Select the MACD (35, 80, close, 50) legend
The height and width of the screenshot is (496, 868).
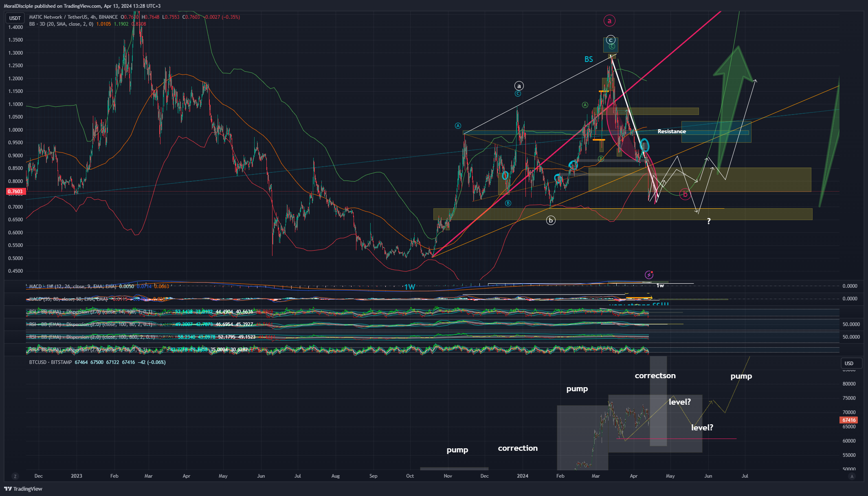point(68,299)
